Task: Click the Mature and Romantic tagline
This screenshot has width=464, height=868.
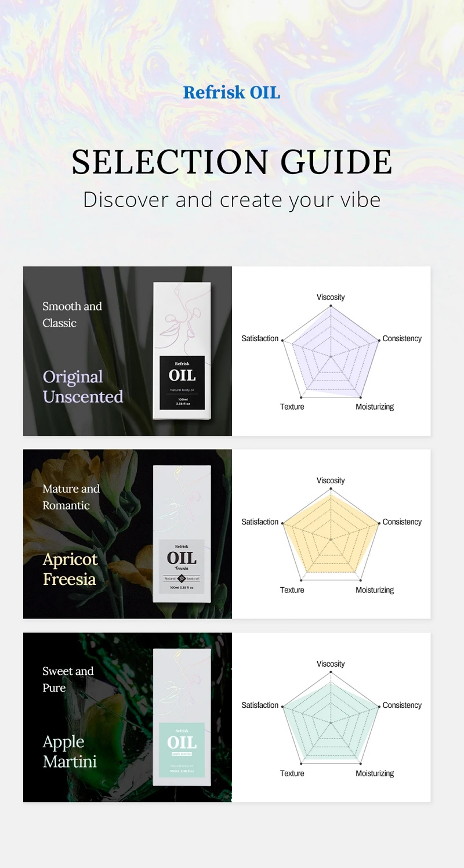Action: tap(71, 497)
